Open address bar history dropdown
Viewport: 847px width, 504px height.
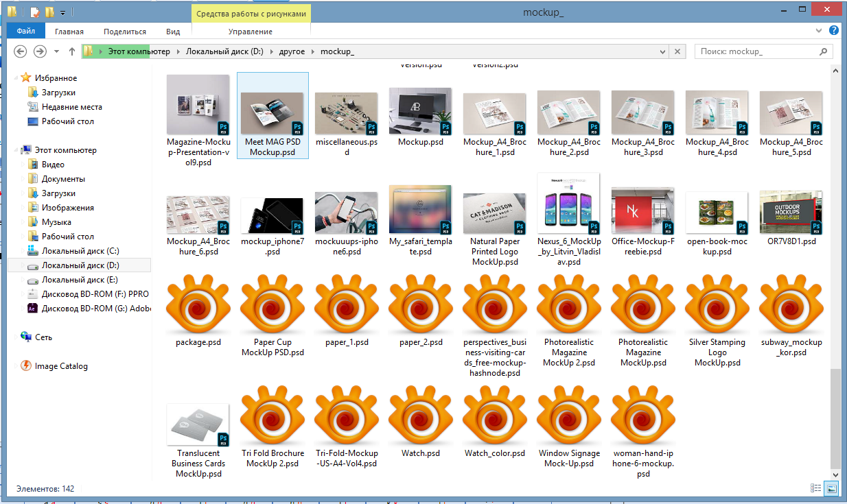click(x=662, y=51)
